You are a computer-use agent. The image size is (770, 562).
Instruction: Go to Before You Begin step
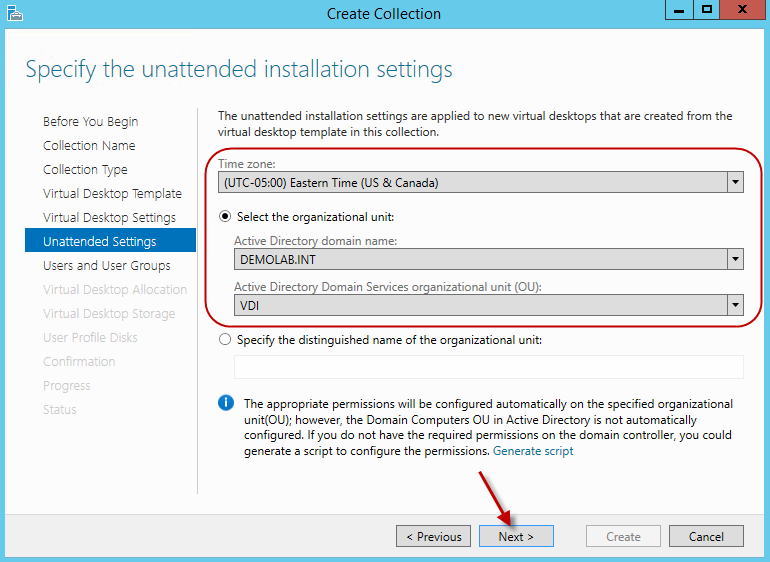[x=91, y=122]
